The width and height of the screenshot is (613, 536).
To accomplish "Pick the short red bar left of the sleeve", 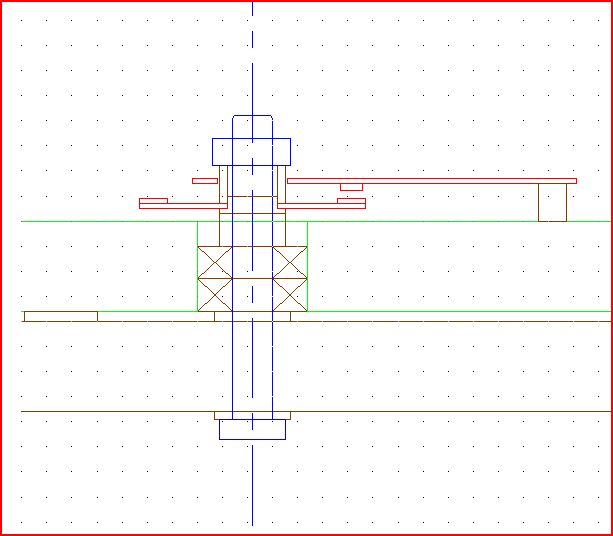I will [205, 181].
